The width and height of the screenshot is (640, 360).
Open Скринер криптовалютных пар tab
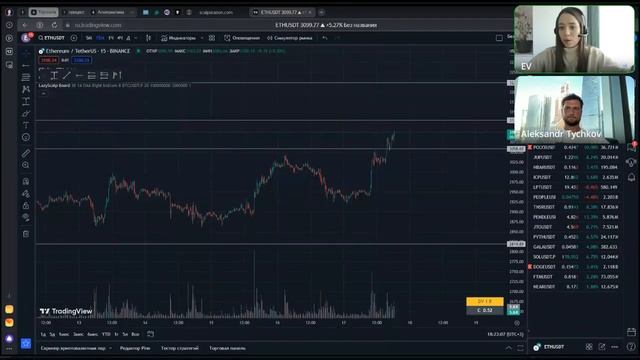tap(73, 348)
